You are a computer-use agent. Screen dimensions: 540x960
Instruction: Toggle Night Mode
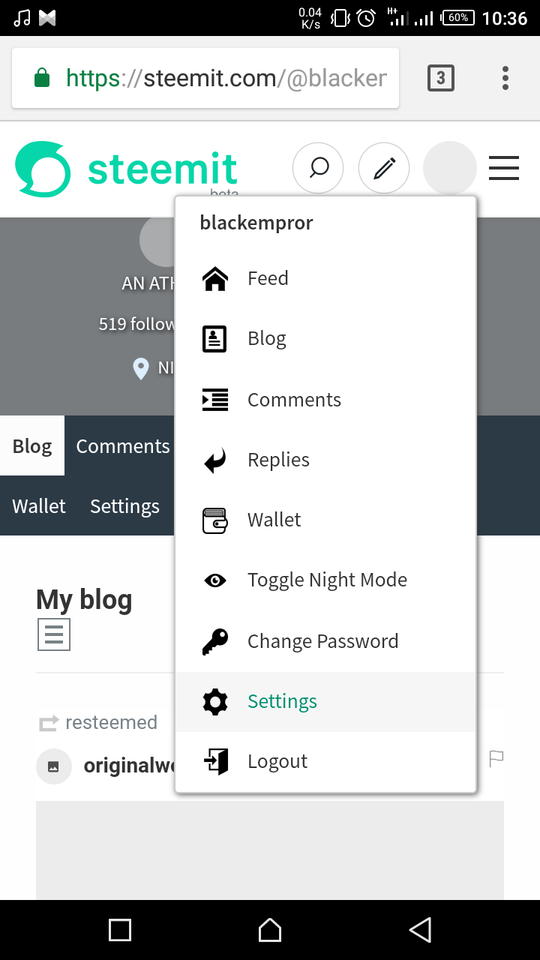(x=326, y=580)
